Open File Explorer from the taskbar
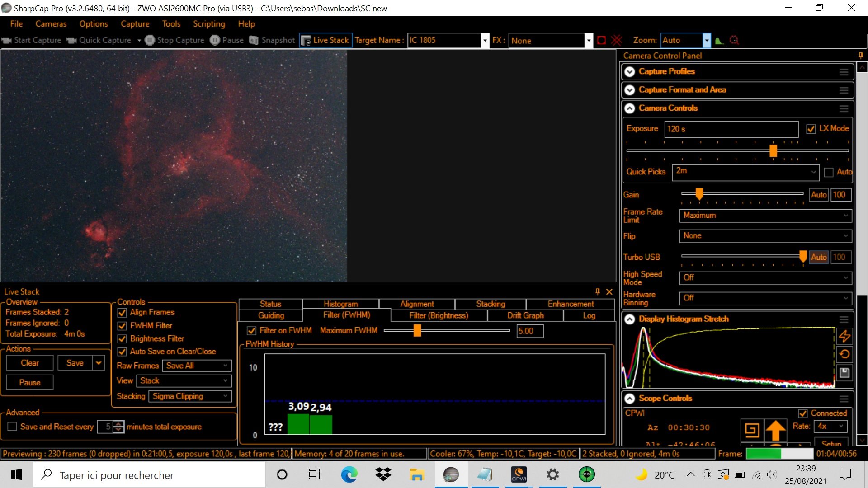The height and width of the screenshot is (488, 868). [x=417, y=474]
